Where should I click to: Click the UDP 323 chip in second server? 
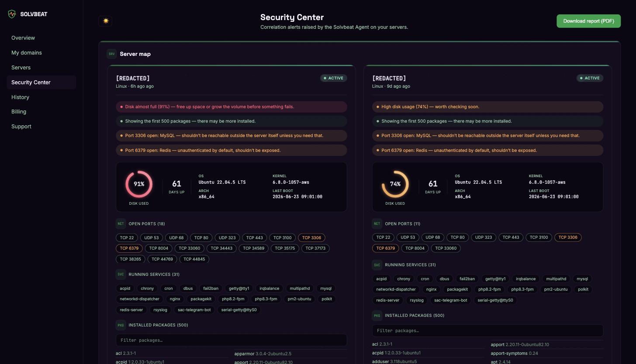484,237
